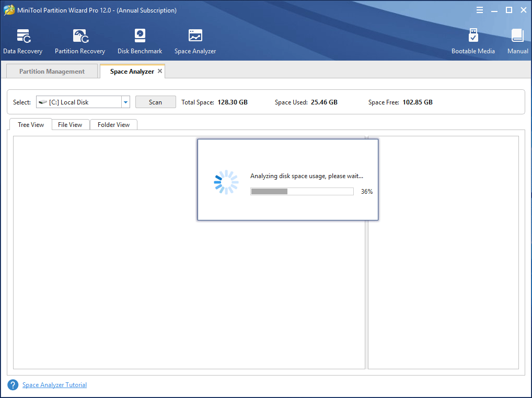Viewport: 532px width, 398px height.
Task: Click the Space Free 102.85 GB value
Action: point(418,102)
